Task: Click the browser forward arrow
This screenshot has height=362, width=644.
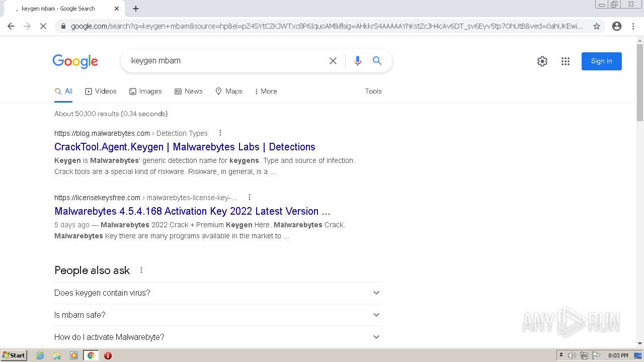Action: pos(27,26)
